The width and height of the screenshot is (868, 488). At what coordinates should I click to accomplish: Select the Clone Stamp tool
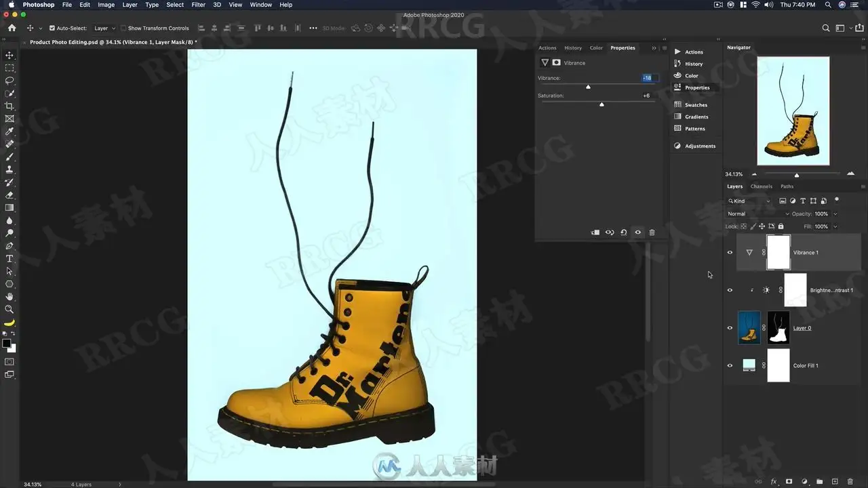[9, 169]
